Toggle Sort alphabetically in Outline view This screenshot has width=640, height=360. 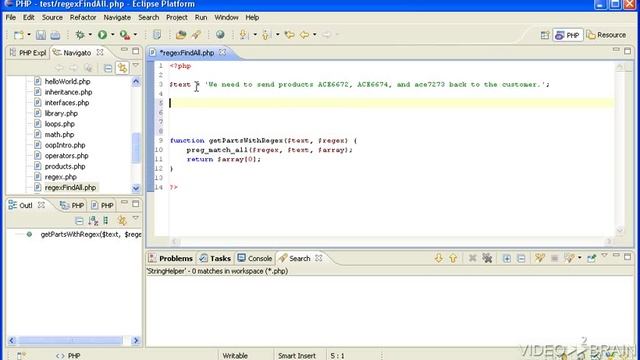93,221
